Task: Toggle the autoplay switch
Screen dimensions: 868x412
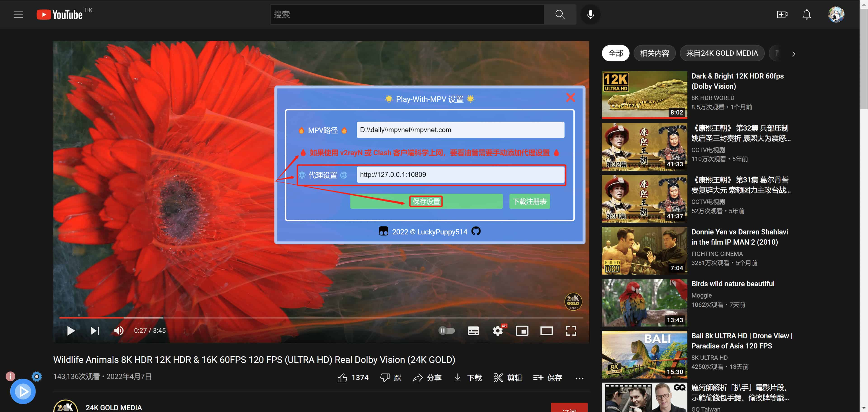Action: [x=446, y=330]
